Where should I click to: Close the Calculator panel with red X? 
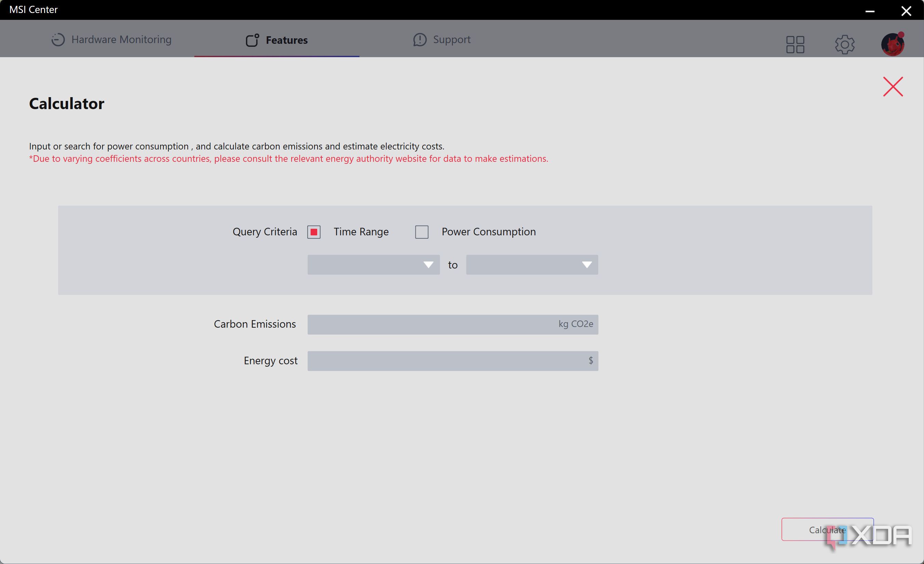point(893,87)
